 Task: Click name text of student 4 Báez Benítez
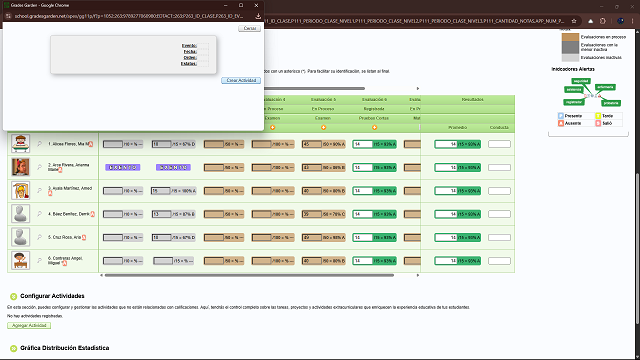pos(69,214)
